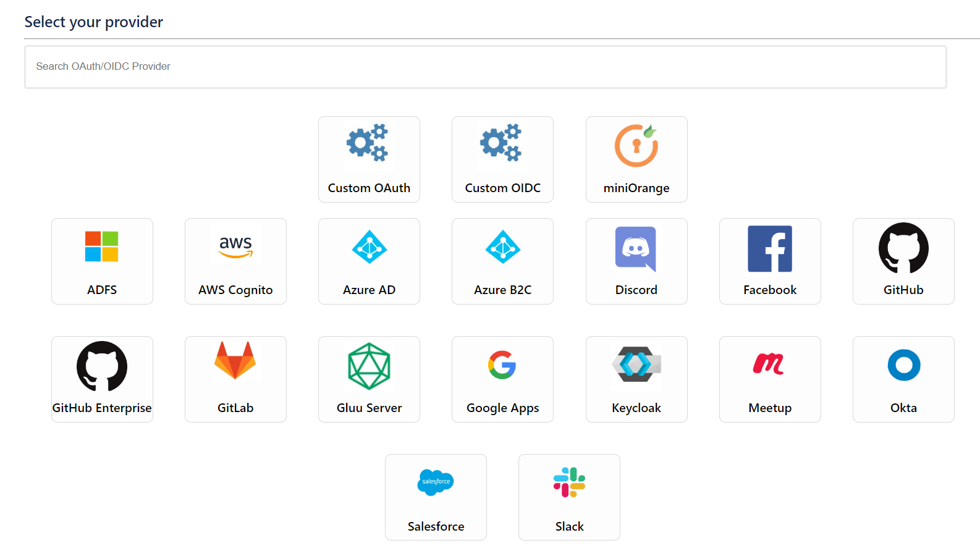Choose the Google Apps G logo

coord(502,365)
